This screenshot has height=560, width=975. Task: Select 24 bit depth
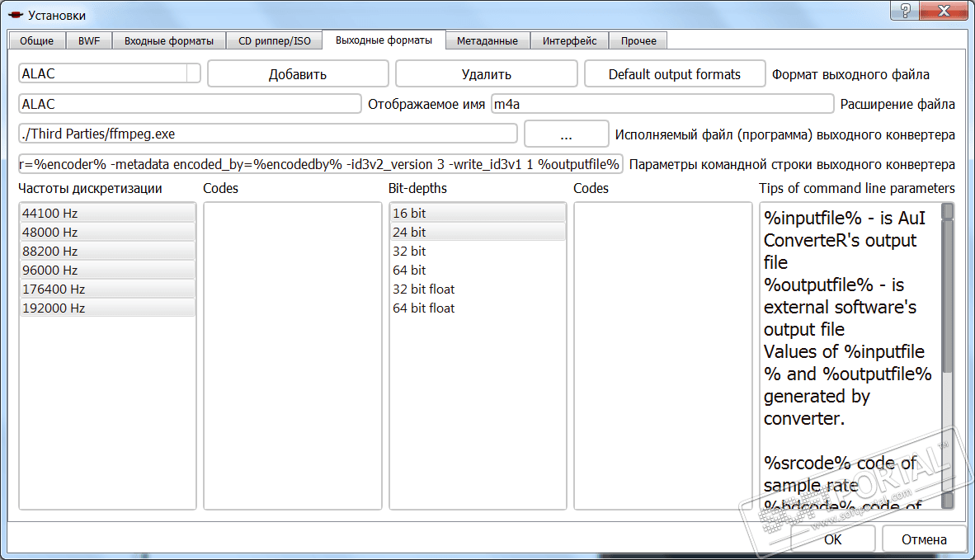[x=478, y=232]
